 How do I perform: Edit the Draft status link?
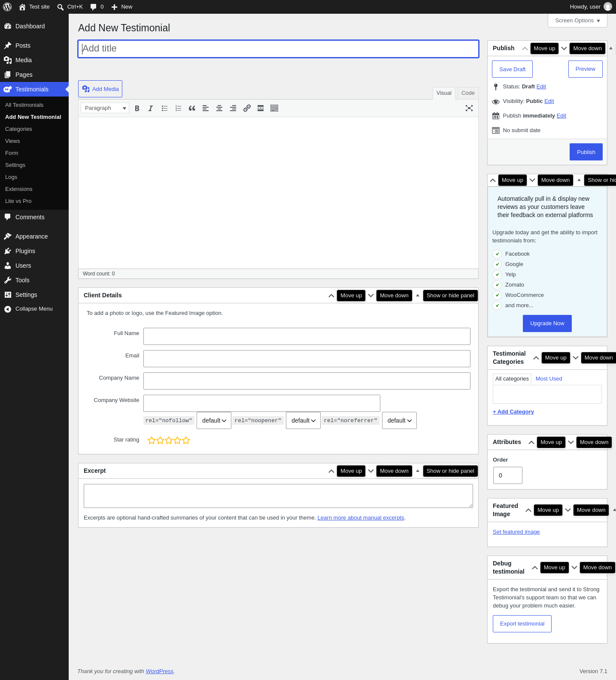click(x=541, y=87)
